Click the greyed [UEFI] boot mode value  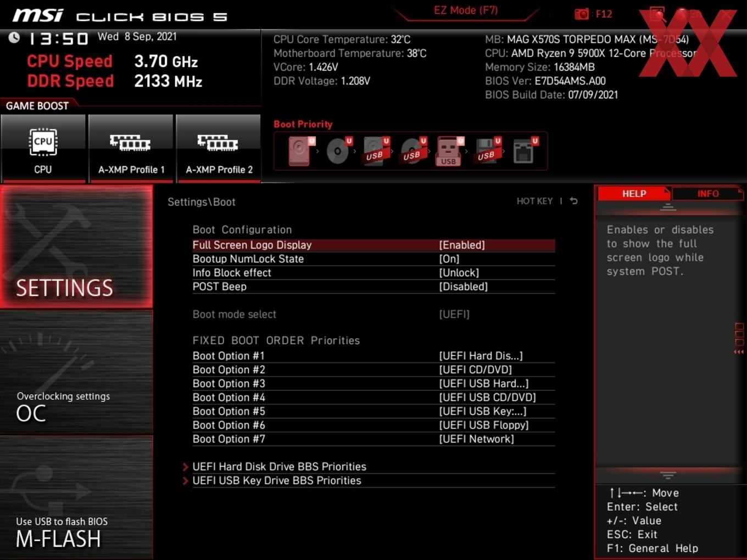[x=454, y=315]
